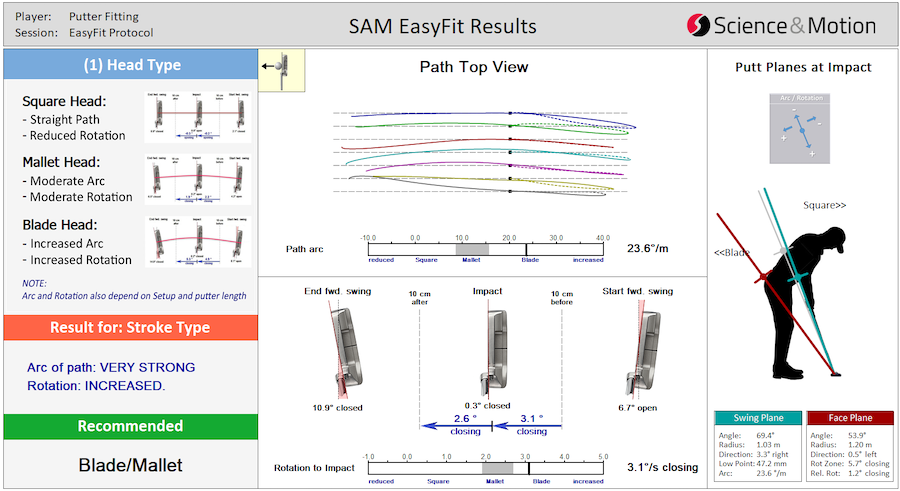The height and width of the screenshot is (491, 900).
Task: Select the (1) Head Type header
Action: pos(131,64)
